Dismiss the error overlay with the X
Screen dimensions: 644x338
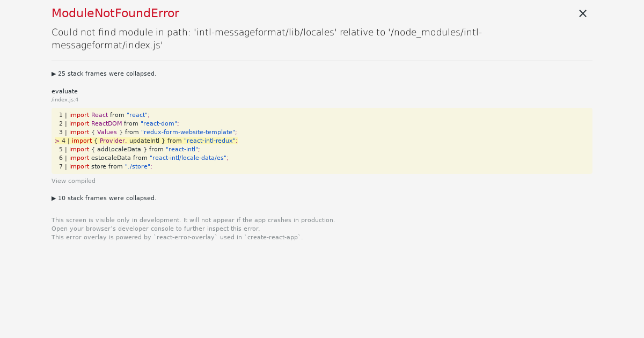coord(583,13)
